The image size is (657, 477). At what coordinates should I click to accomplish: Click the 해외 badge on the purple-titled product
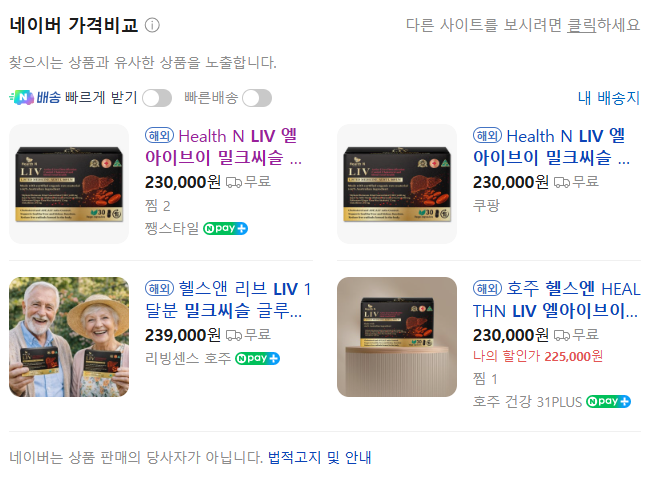159,135
